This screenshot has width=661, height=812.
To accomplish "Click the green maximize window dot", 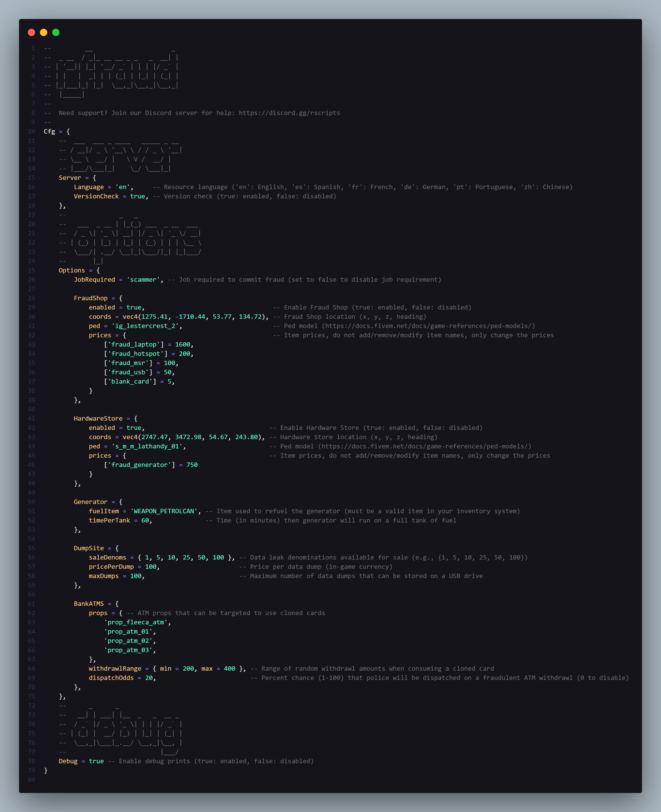I will click(56, 32).
